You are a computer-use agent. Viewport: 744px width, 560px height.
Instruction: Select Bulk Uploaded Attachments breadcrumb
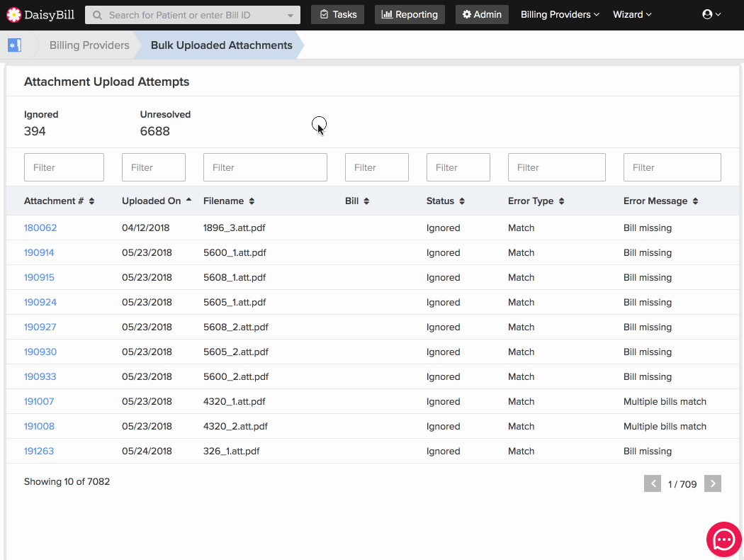coord(222,45)
